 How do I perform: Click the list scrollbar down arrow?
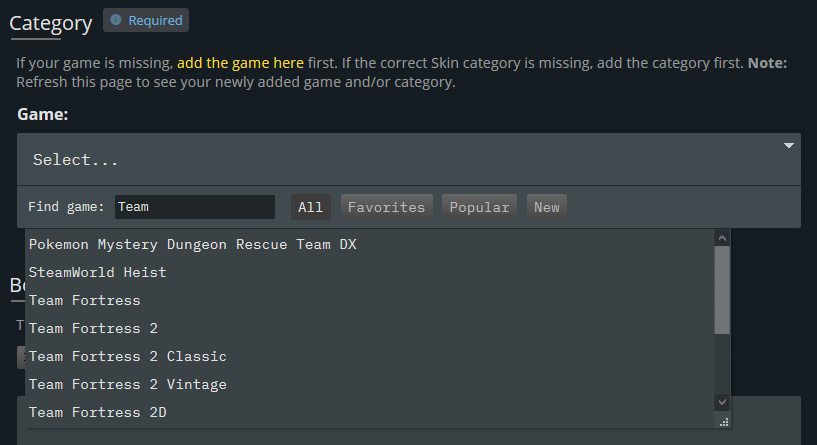coord(722,402)
